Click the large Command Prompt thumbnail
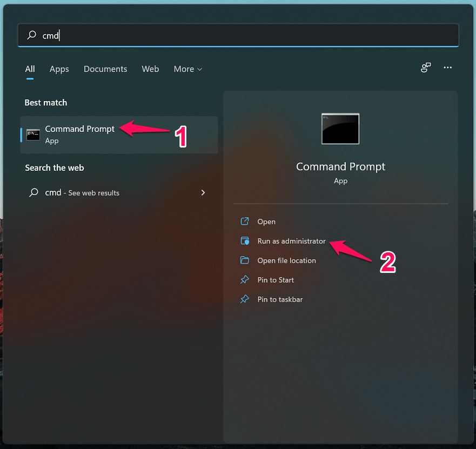The image size is (476, 449). click(340, 129)
